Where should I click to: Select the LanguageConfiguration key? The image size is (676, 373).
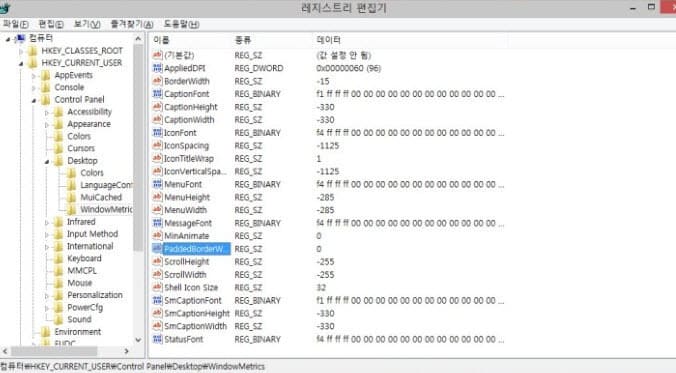pyautogui.click(x=106, y=185)
